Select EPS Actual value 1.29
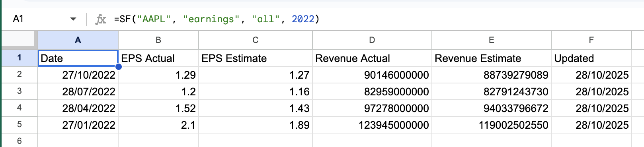644x147 pixels. 158,75
